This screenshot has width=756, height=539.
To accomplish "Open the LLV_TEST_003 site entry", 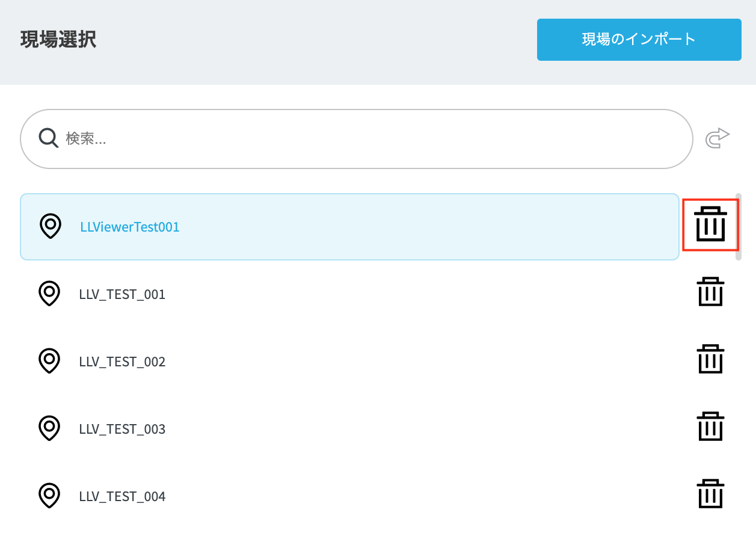I will [x=122, y=429].
